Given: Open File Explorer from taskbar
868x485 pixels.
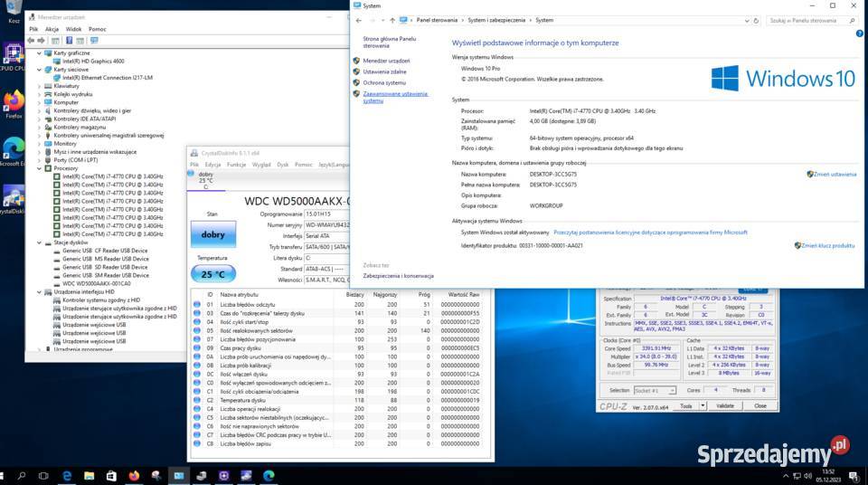Looking at the screenshot, I should (89, 476).
